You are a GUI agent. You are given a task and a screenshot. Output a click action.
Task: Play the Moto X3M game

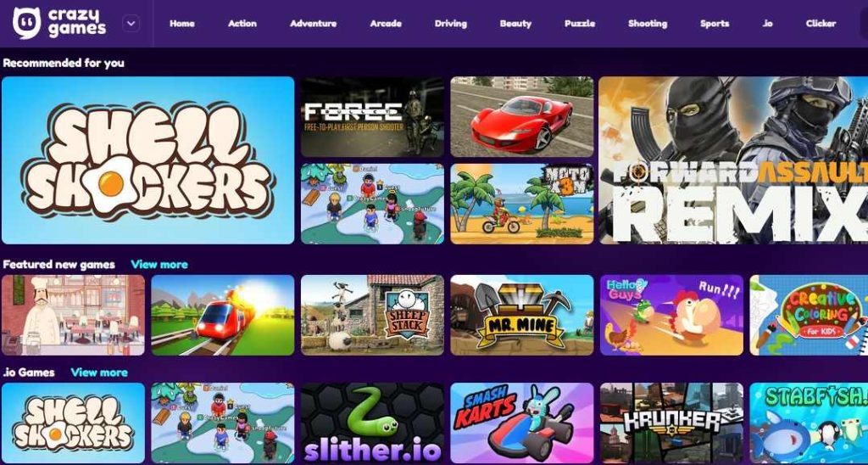[x=522, y=204]
